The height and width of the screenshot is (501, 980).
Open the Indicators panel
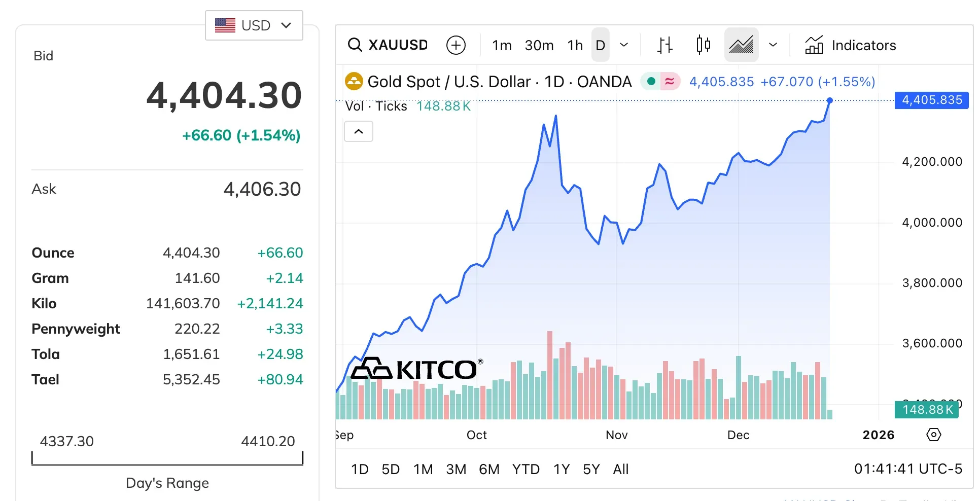(x=851, y=45)
